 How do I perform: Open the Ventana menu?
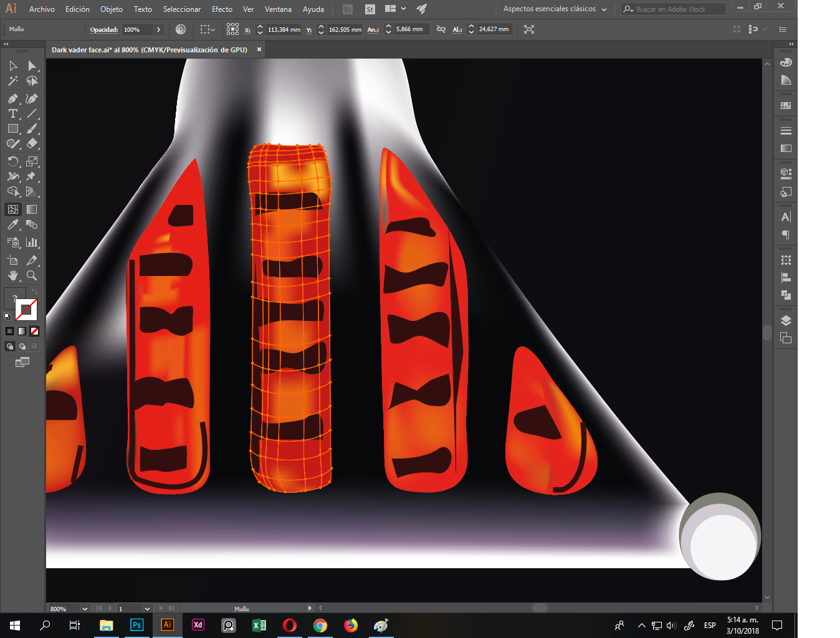pyautogui.click(x=278, y=9)
